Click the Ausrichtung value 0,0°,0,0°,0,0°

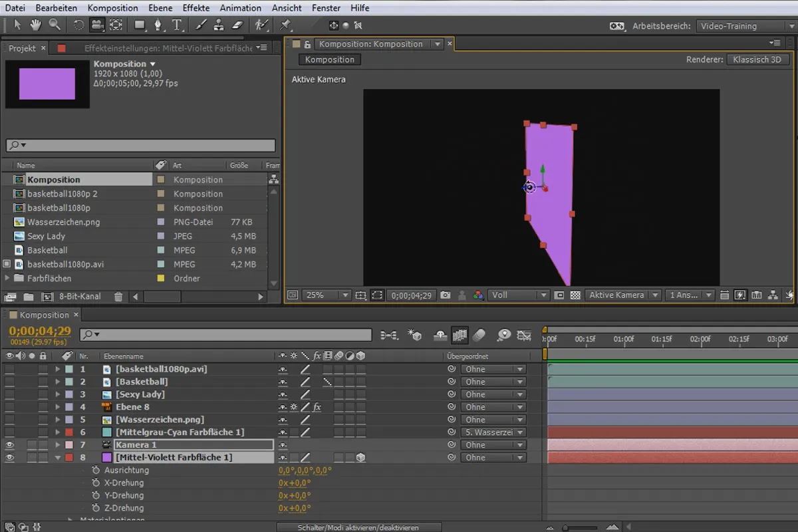(305, 470)
